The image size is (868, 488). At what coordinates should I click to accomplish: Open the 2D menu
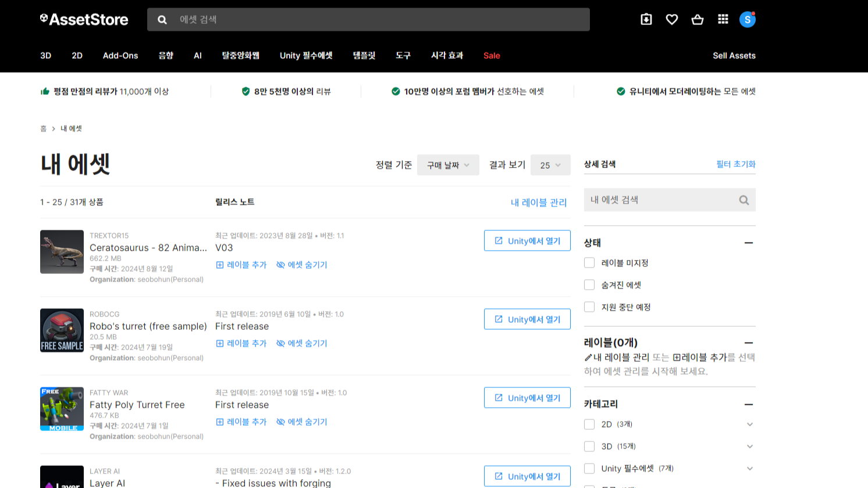click(x=77, y=56)
